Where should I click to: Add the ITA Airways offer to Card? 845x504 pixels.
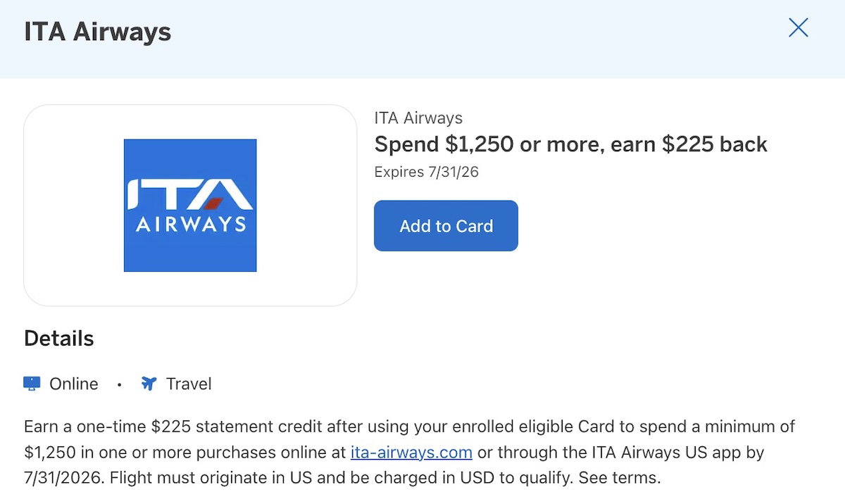click(x=446, y=226)
